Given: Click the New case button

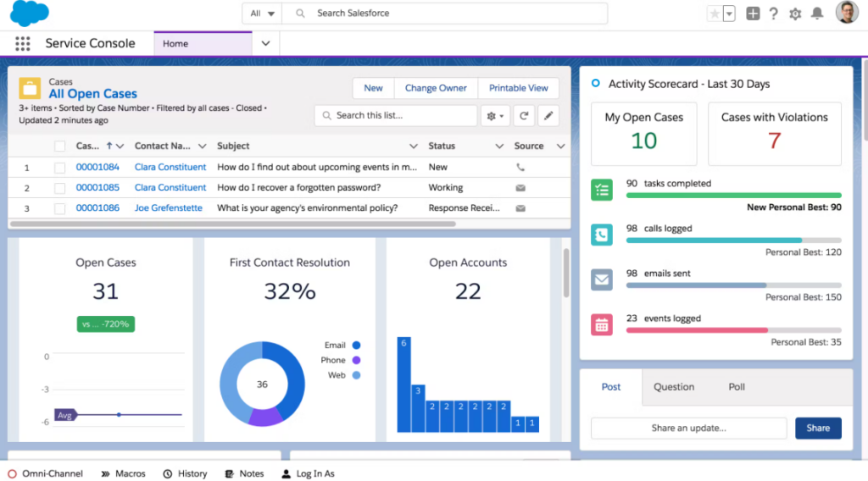Looking at the screenshot, I should (x=373, y=88).
